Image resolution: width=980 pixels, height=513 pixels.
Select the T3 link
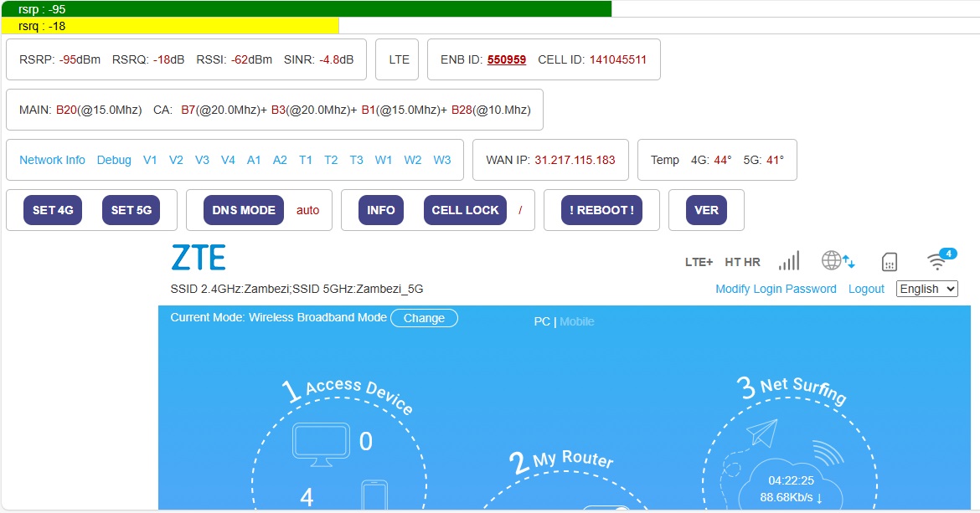coord(356,160)
